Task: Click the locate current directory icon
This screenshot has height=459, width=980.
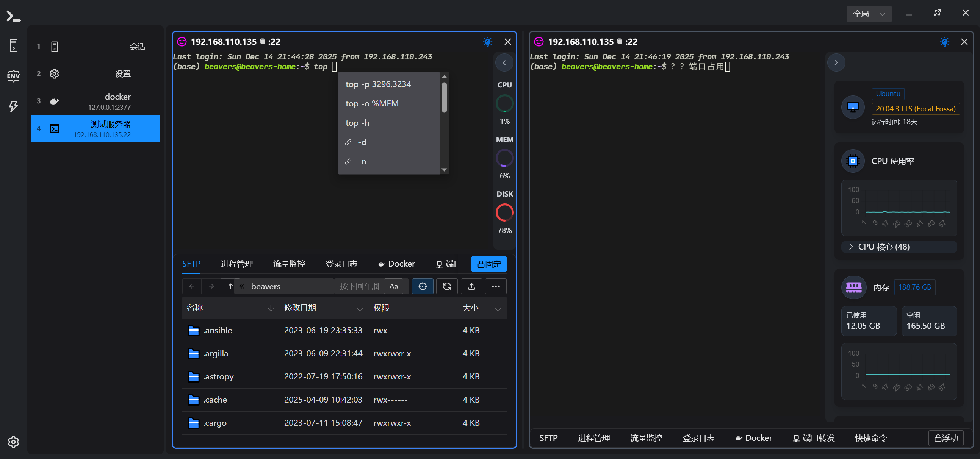Action: pos(422,286)
